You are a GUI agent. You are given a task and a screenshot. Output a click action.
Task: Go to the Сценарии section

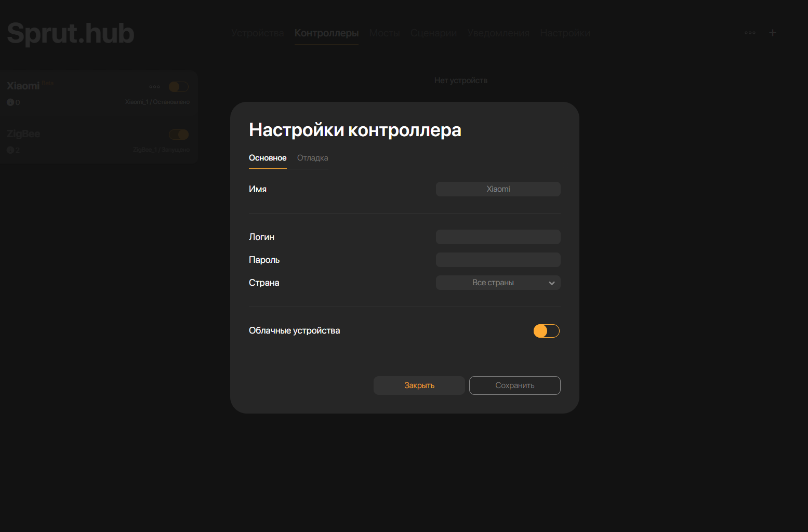433,33
